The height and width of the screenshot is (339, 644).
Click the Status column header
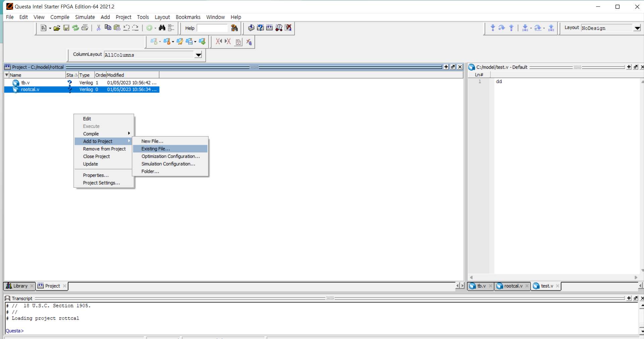coord(72,75)
